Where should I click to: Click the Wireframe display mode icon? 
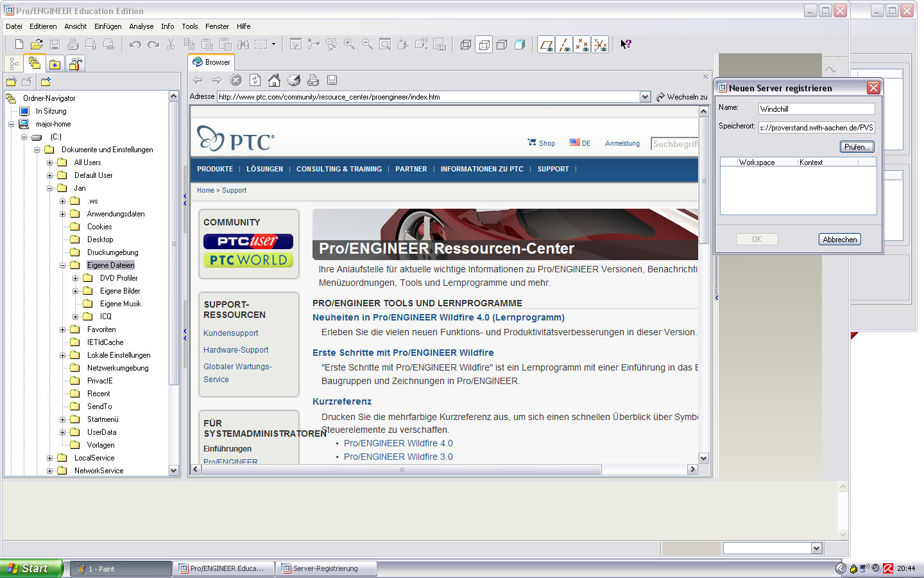pyautogui.click(x=466, y=44)
